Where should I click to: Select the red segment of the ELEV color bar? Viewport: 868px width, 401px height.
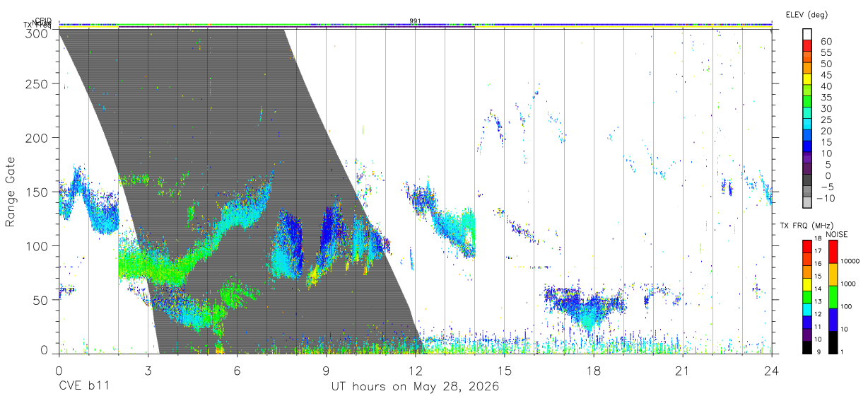pyautogui.click(x=808, y=46)
